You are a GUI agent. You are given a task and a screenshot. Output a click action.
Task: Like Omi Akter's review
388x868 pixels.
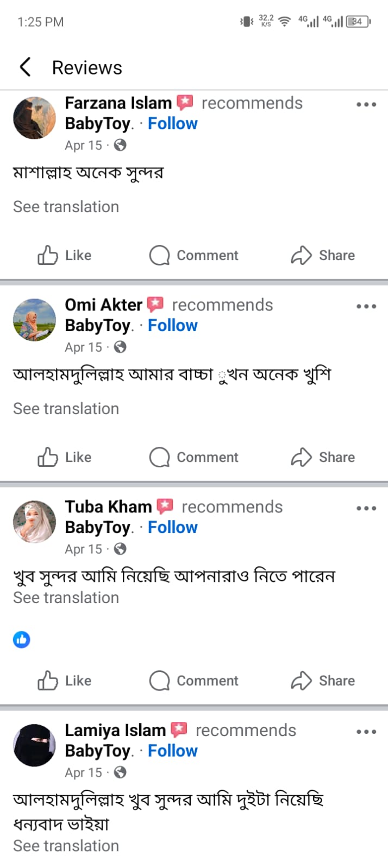pyautogui.click(x=64, y=457)
